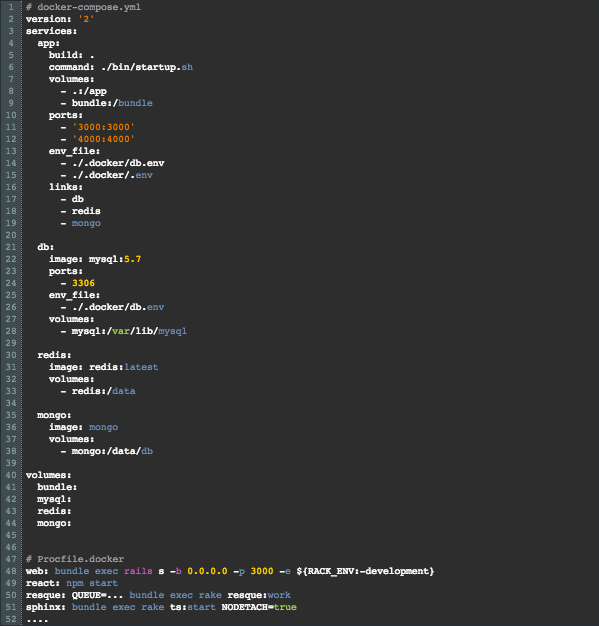Screen dimensions: 599x626
Task: Click line number 48 in the gutter
Action: (11, 571)
